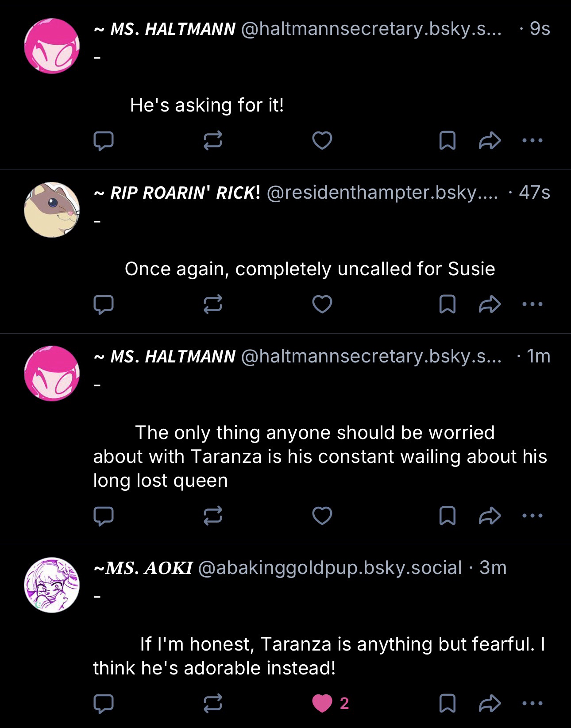Share Rip Roarin' Rick's post

[490, 304]
